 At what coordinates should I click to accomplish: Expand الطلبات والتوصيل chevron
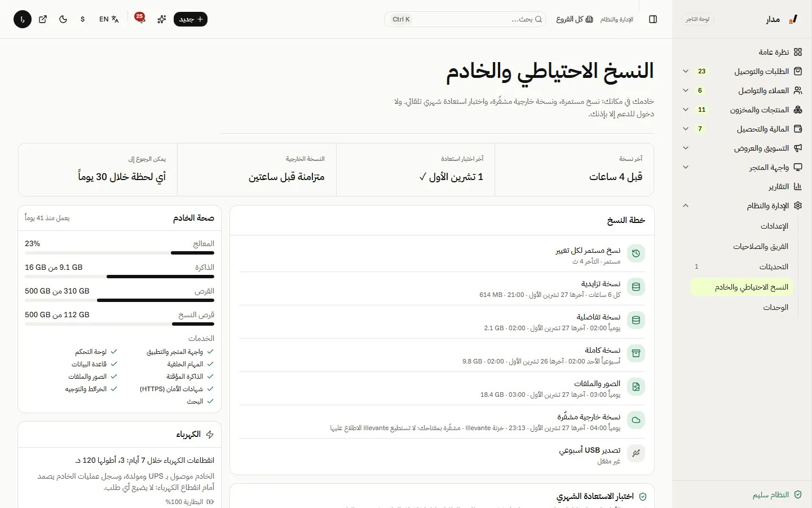686,71
